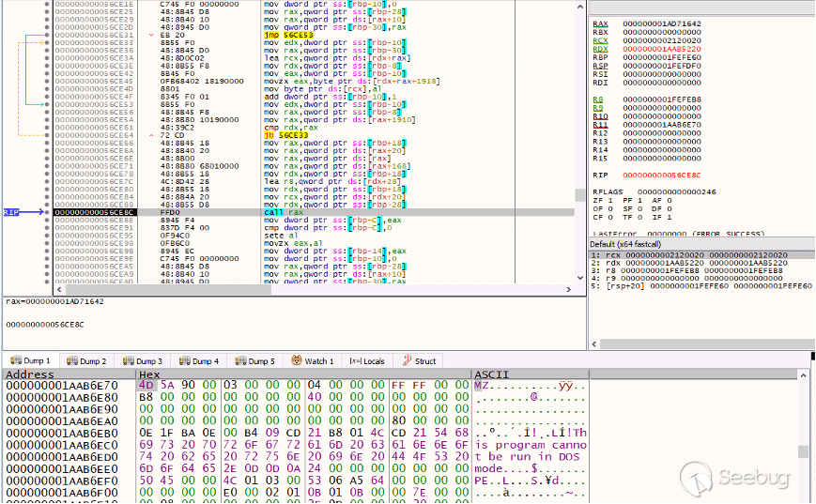816x504 pixels.
Task: Open the Default (x64 fastcall) calling convention selector
Action: point(701,244)
